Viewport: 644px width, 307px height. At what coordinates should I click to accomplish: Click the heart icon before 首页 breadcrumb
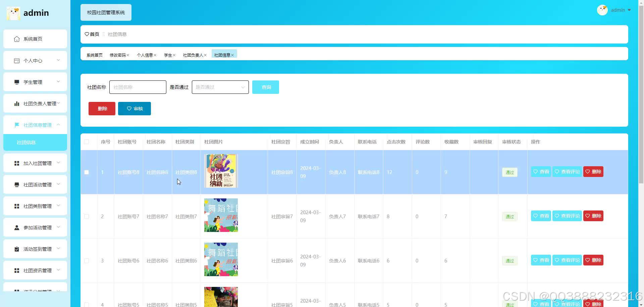pos(87,34)
